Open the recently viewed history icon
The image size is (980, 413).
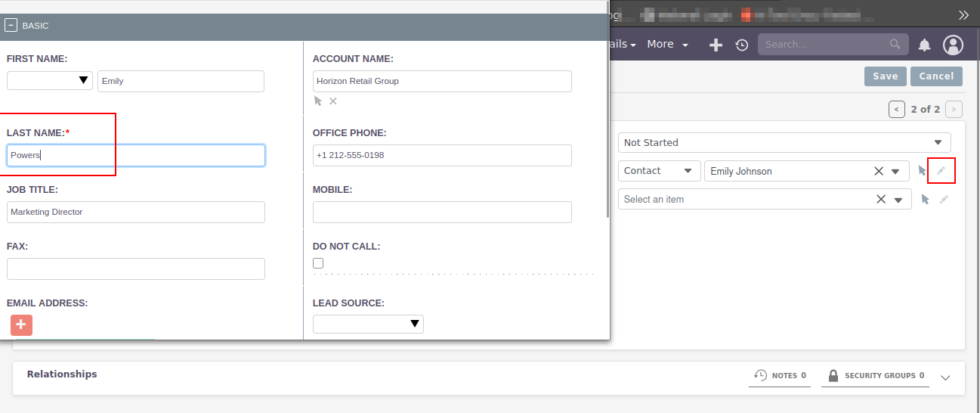742,45
